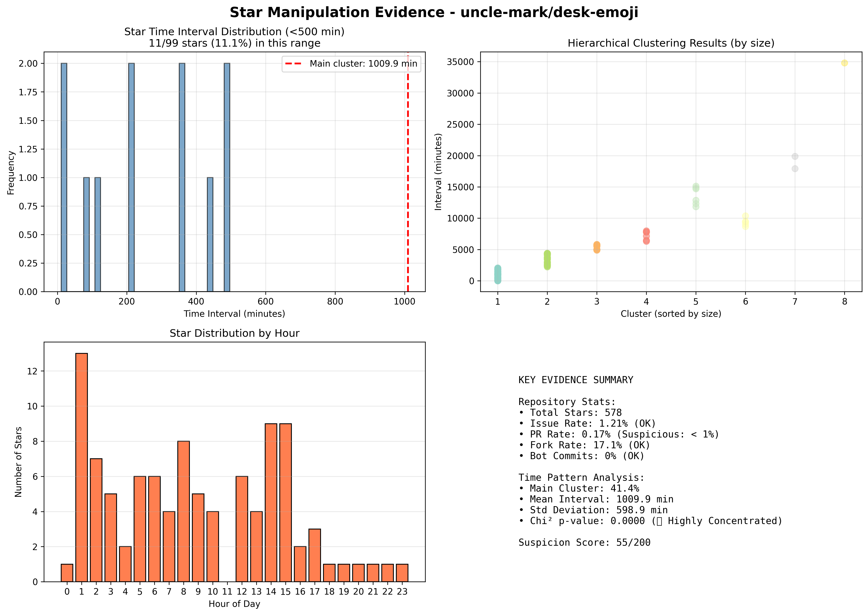Viewport: 868px width, 615px height.
Task: Click the figure title 'Star Manipulation Evidence - uncle-mark/desk-emoji'
Action: (434, 12)
